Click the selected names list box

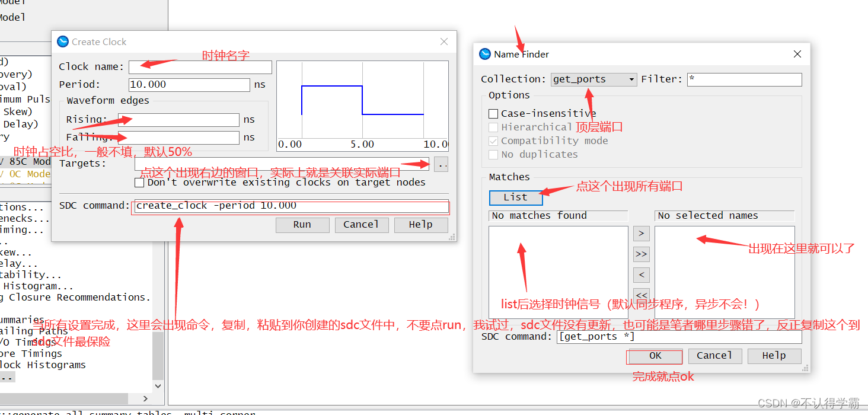pos(725,272)
